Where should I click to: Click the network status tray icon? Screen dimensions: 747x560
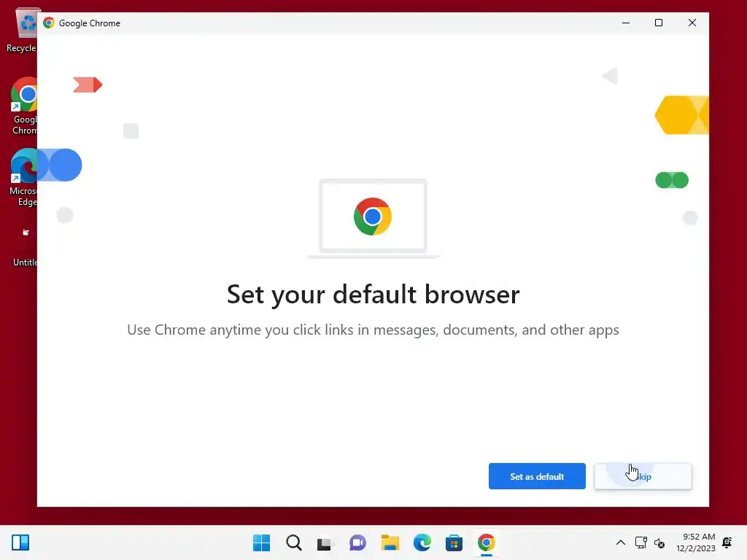[641, 542]
